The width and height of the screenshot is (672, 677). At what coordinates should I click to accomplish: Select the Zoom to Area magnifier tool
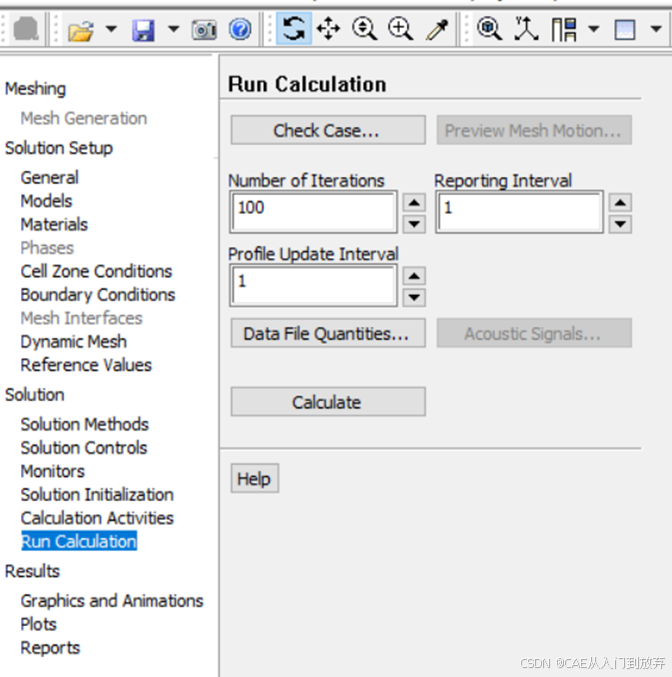[400, 29]
